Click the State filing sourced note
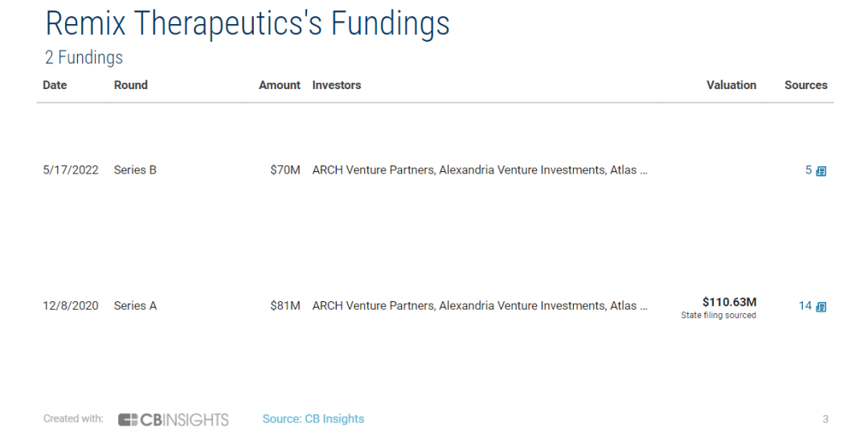Image resolution: width=868 pixels, height=432 pixels. (719, 316)
